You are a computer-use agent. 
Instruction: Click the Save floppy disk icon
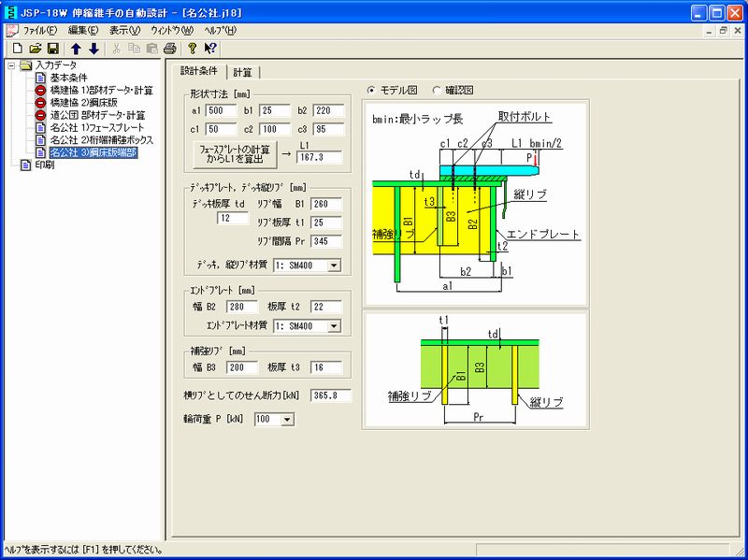click(53, 48)
